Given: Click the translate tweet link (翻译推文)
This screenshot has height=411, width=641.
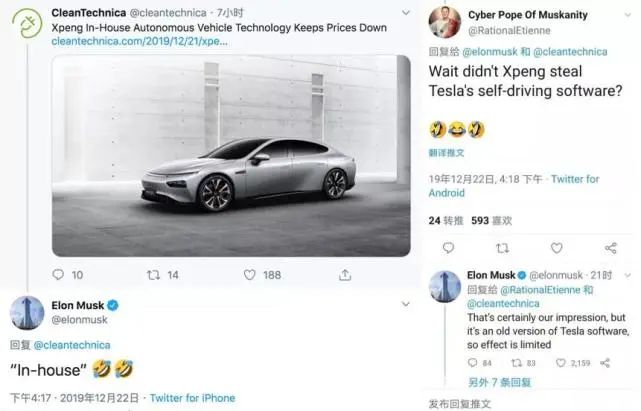Looking at the screenshot, I should (x=445, y=152).
